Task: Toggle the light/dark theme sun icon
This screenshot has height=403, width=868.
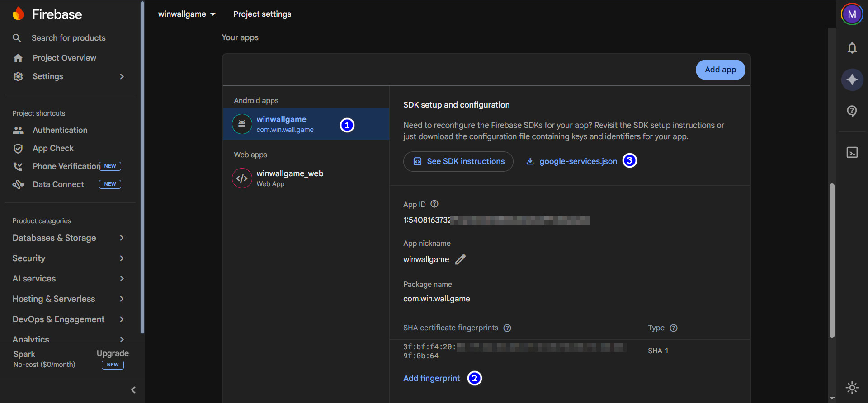Action: pyautogui.click(x=852, y=388)
